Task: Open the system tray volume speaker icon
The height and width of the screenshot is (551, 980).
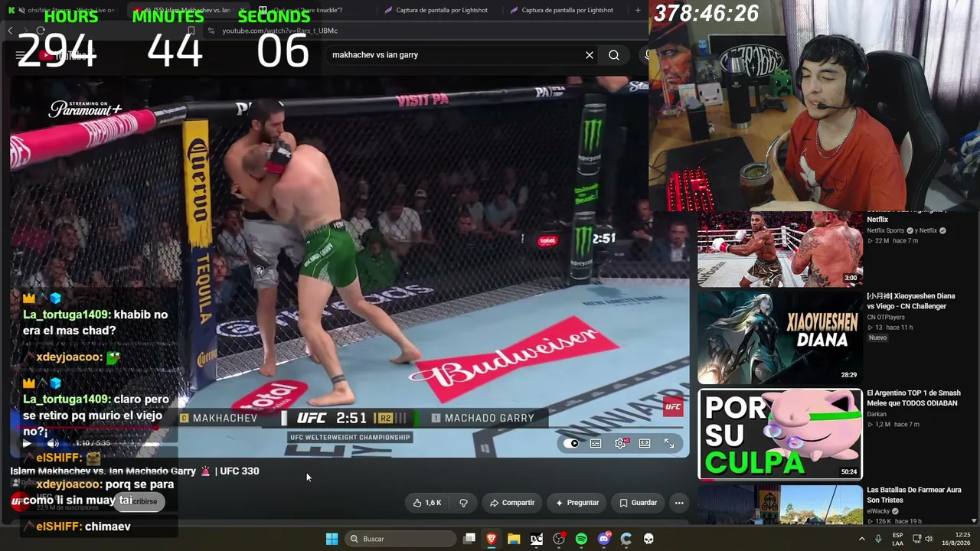Action: pyautogui.click(x=929, y=539)
